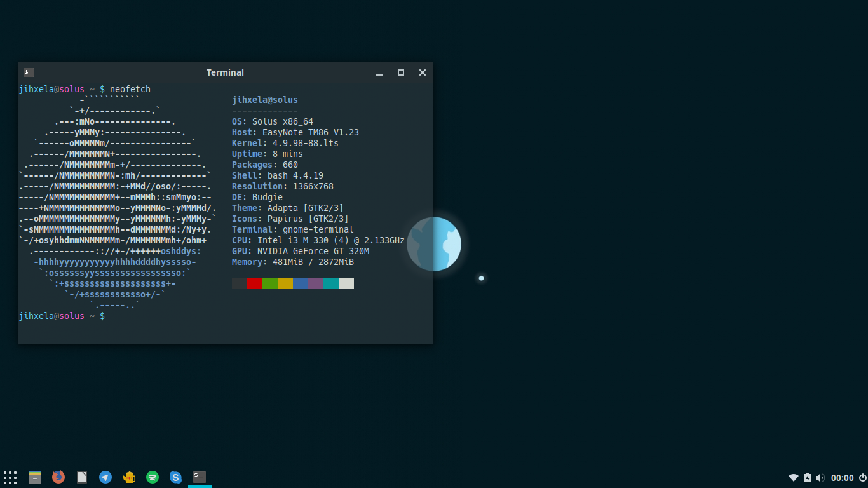Open the Wi-Fi network indicator
868x488 pixels.
tap(794, 478)
